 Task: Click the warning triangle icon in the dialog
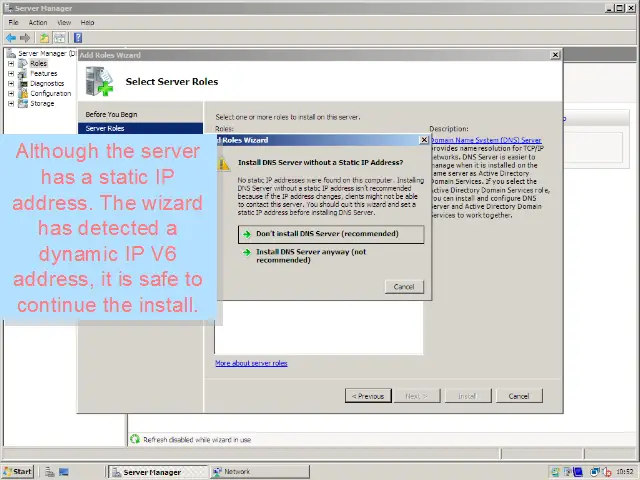pos(224,164)
